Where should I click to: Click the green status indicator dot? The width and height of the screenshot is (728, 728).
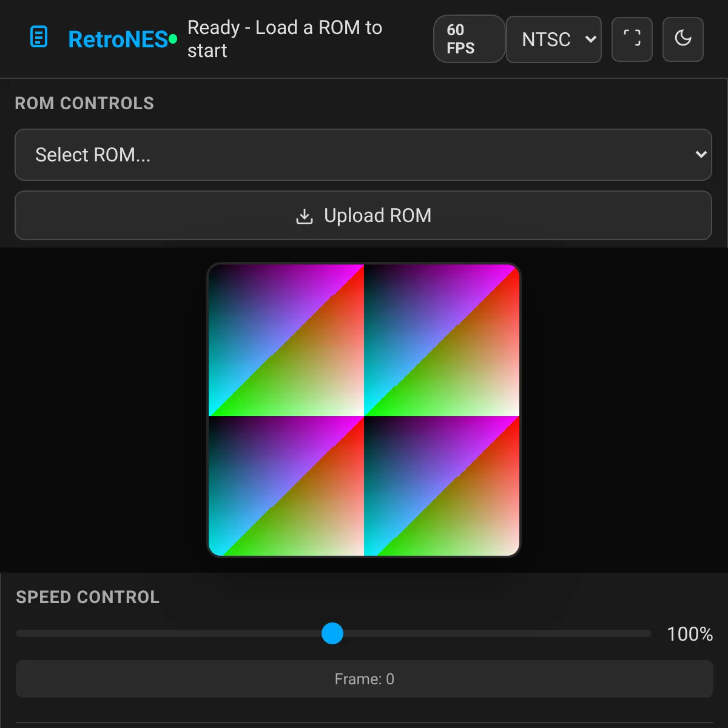coord(173,39)
